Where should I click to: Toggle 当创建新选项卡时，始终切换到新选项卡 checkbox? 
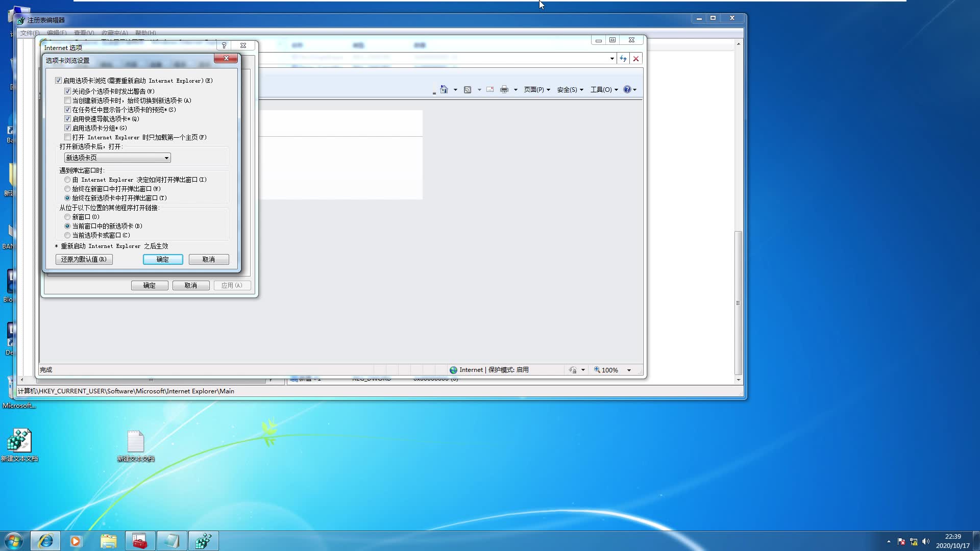tap(67, 101)
